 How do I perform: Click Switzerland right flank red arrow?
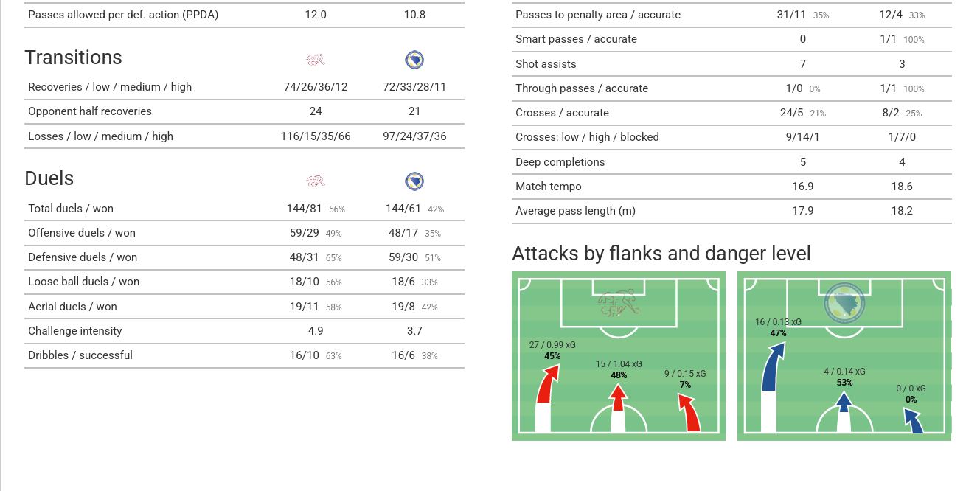(689, 413)
